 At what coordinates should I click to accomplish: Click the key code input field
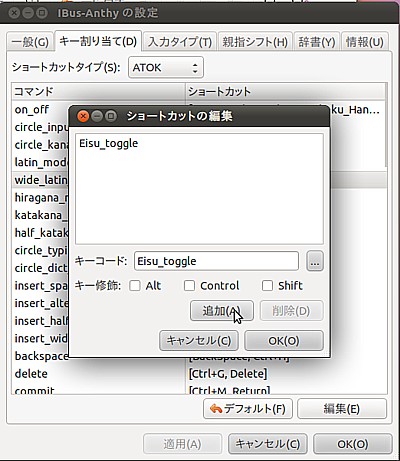click(x=216, y=261)
